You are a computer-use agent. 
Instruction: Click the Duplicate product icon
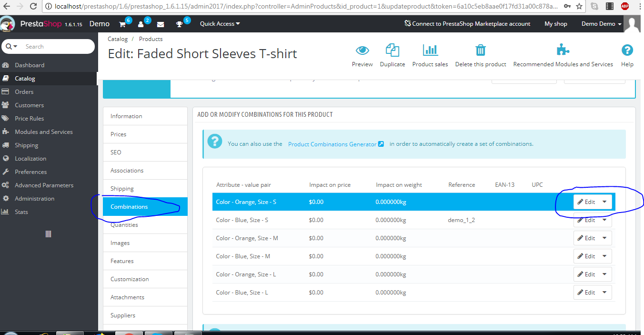[x=392, y=50]
